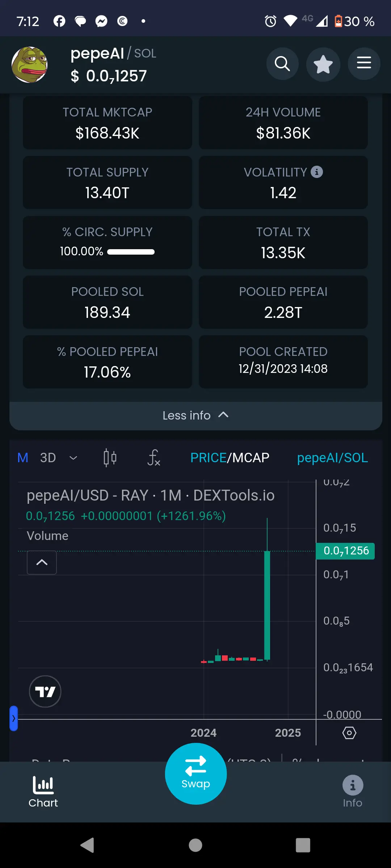
Task: Click the 2025 time axis label
Action: tap(288, 733)
